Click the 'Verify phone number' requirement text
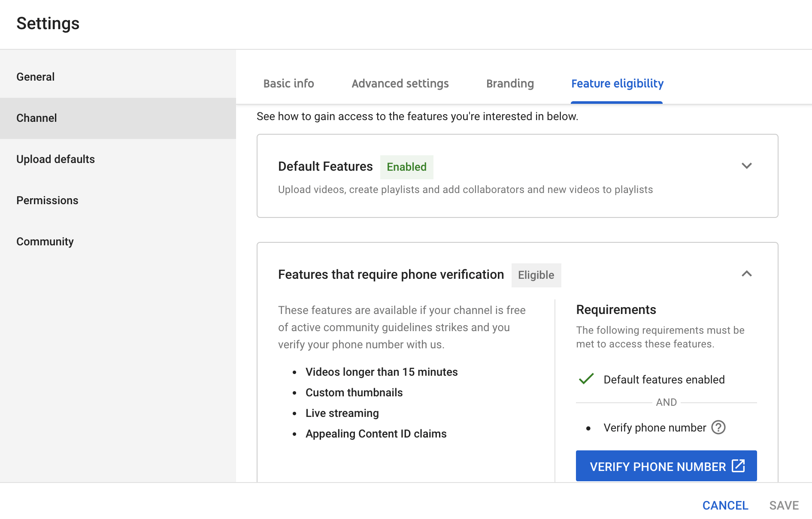 pyautogui.click(x=655, y=428)
